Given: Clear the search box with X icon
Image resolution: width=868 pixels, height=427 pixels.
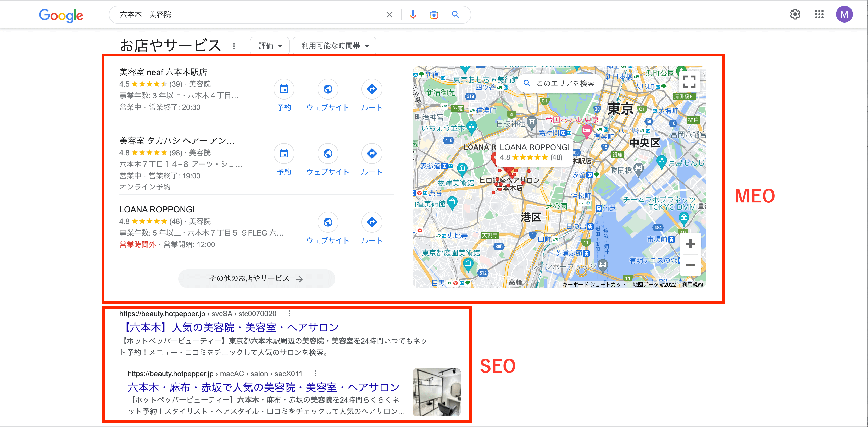Looking at the screenshot, I should point(389,15).
